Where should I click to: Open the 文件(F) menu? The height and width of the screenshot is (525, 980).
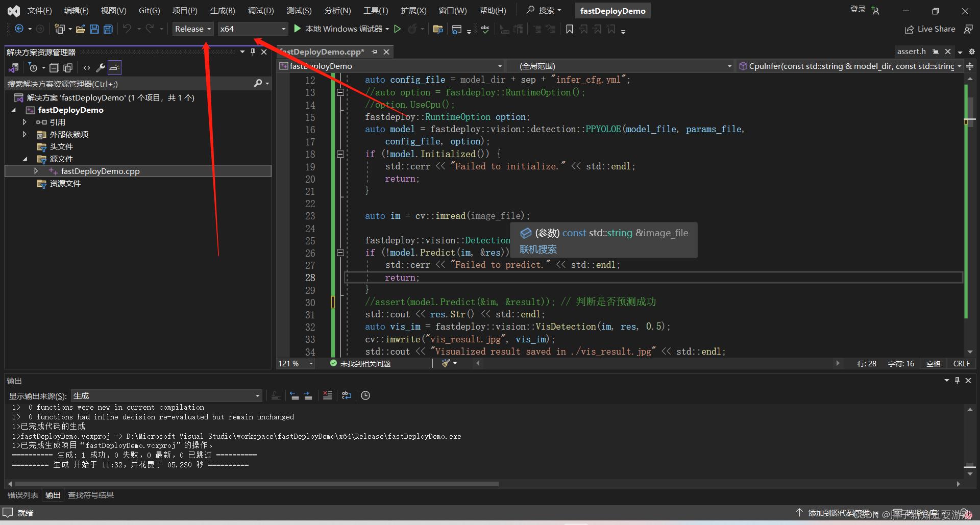pyautogui.click(x=40, y=11)
